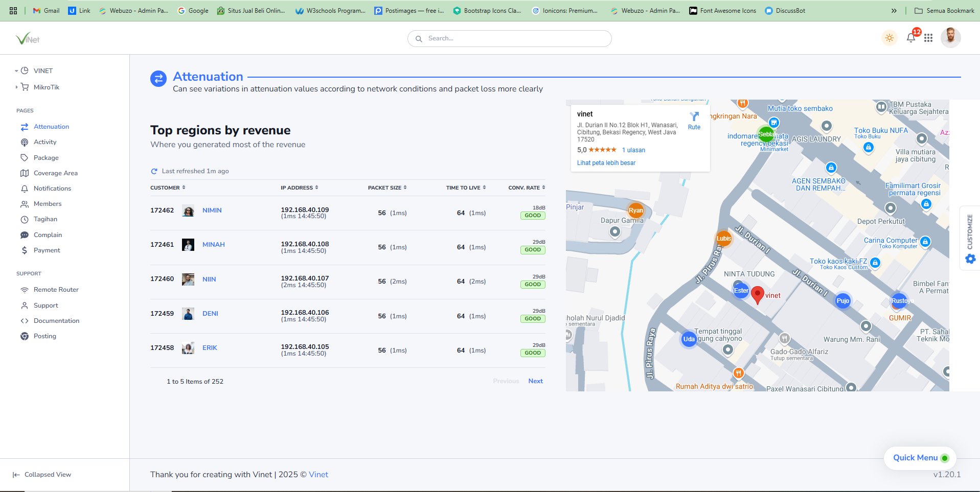Click the Ryan orange map marker

coord(636,210)
